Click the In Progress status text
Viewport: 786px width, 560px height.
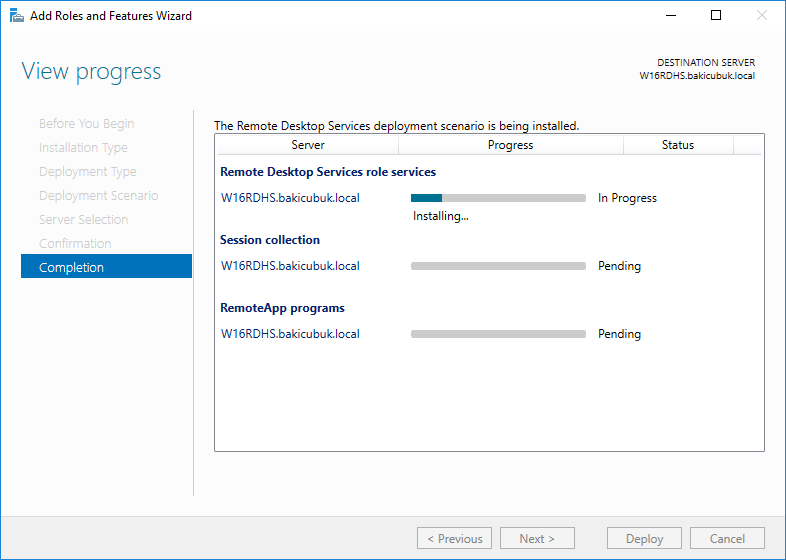pyautogui.click(x=627, y=198)
